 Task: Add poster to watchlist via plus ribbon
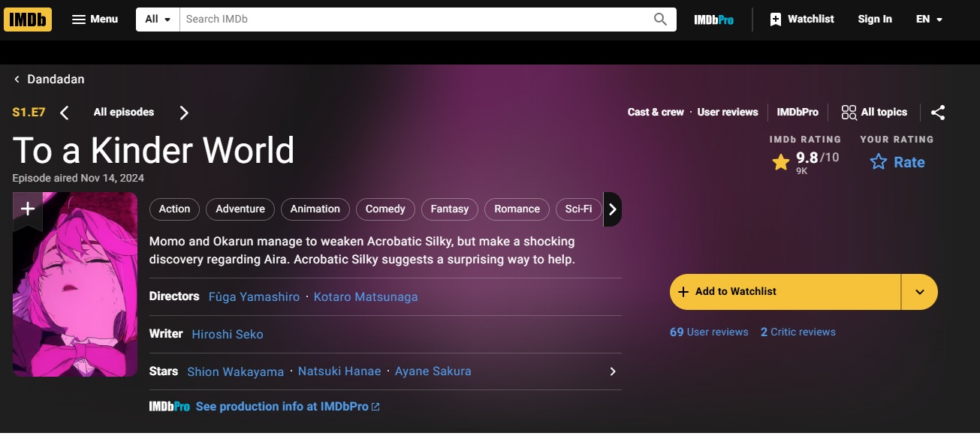coord(28,209)
